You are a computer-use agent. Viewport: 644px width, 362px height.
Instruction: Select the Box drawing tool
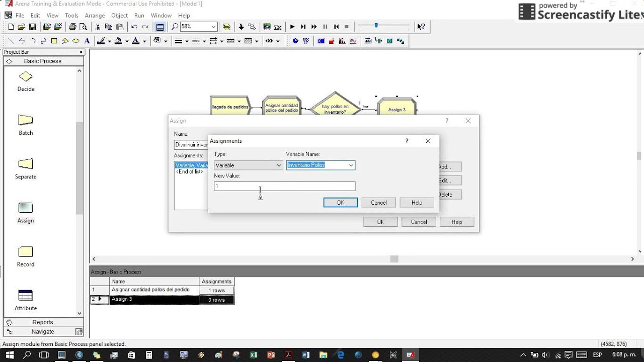tap(54, 41)
